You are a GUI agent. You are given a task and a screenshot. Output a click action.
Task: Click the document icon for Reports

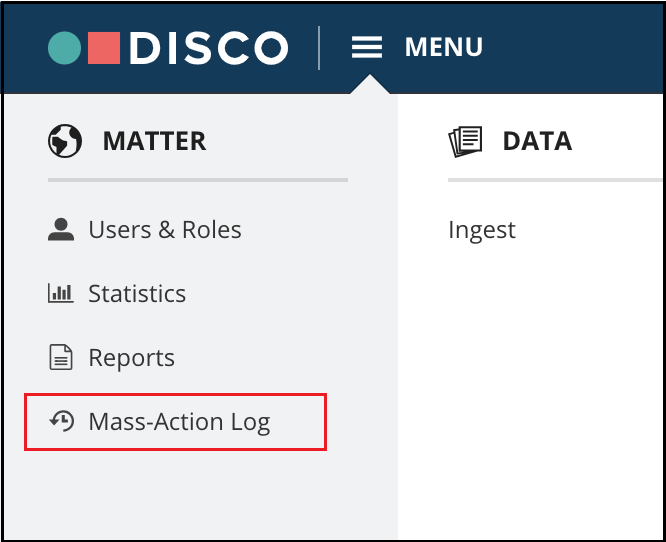tap(61, 357)
